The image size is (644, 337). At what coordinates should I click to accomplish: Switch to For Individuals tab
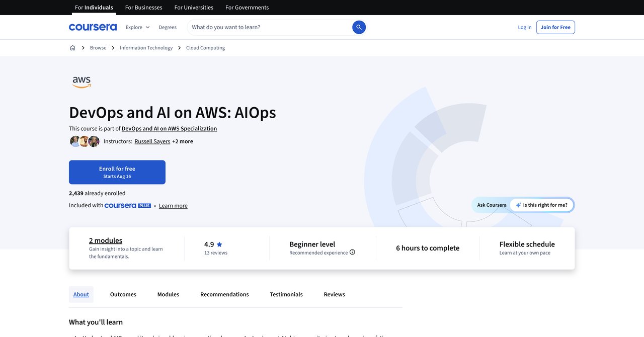coord(94,8)
